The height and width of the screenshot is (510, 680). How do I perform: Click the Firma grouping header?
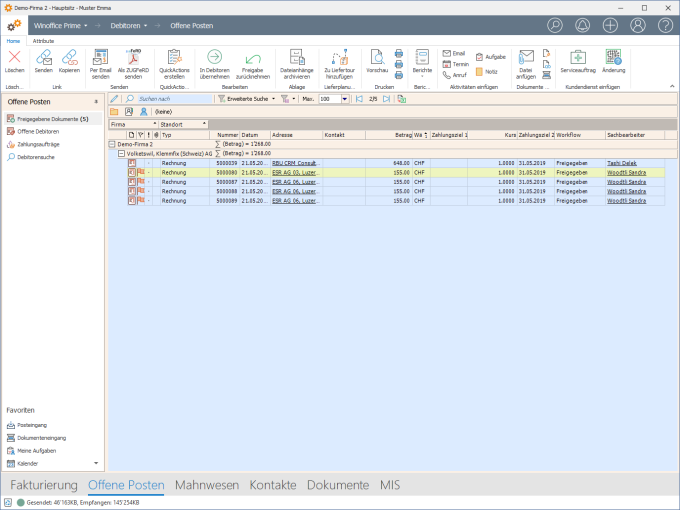(x=133, y=124)
